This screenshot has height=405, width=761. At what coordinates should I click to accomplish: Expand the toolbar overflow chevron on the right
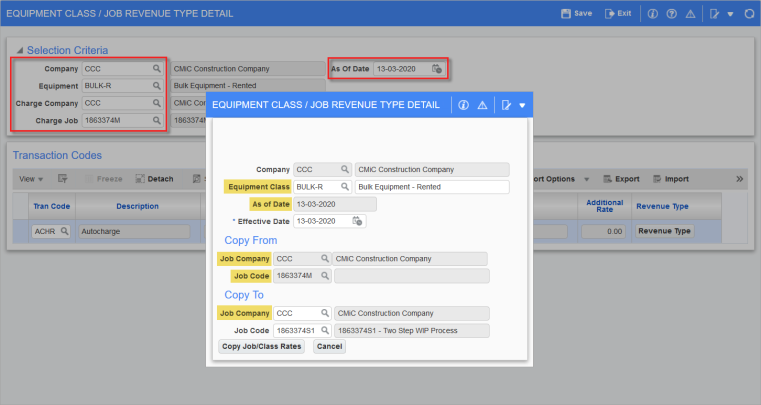(739, 179)
